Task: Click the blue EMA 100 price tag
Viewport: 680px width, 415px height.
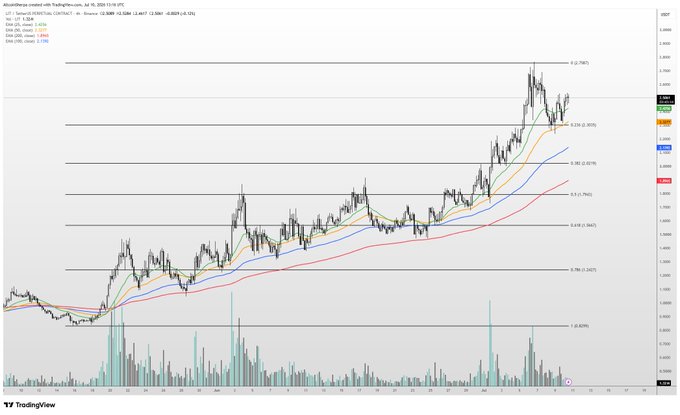Action: click(665, 148)
